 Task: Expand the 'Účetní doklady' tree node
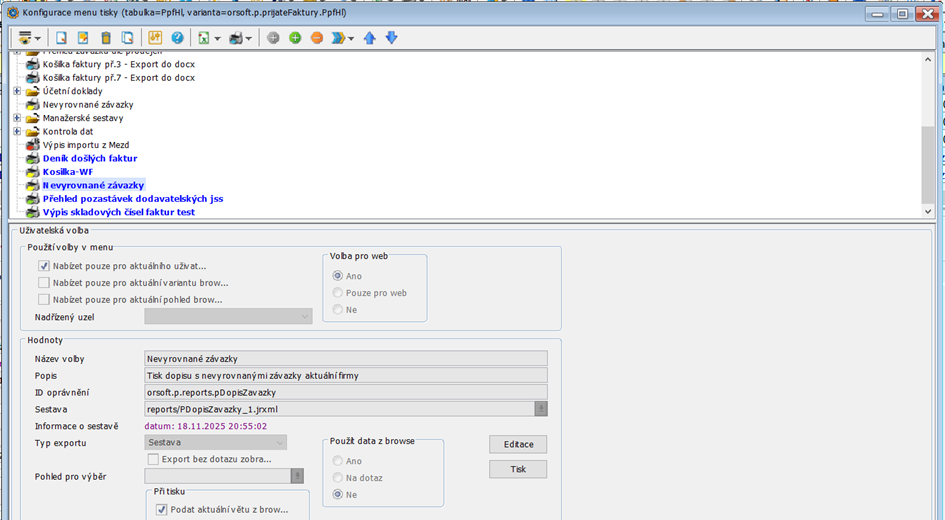17,91
